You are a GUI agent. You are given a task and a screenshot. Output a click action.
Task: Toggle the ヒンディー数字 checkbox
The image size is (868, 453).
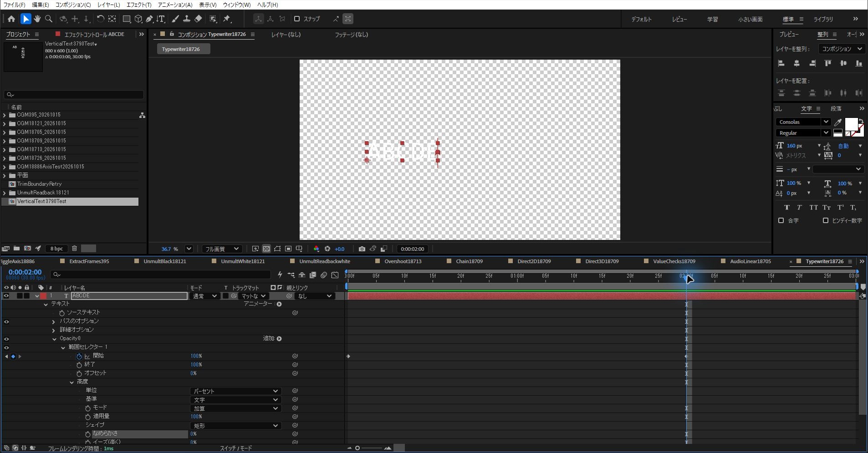click(826, 220)
